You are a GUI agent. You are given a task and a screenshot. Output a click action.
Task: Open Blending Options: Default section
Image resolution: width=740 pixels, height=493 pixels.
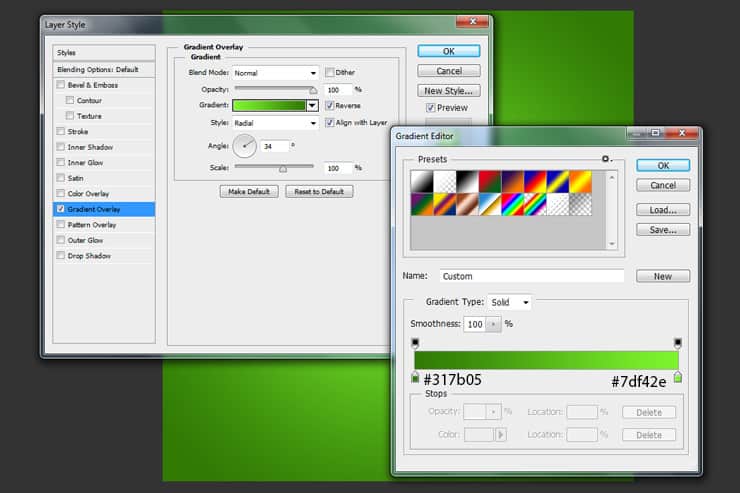tap(104, 69)
